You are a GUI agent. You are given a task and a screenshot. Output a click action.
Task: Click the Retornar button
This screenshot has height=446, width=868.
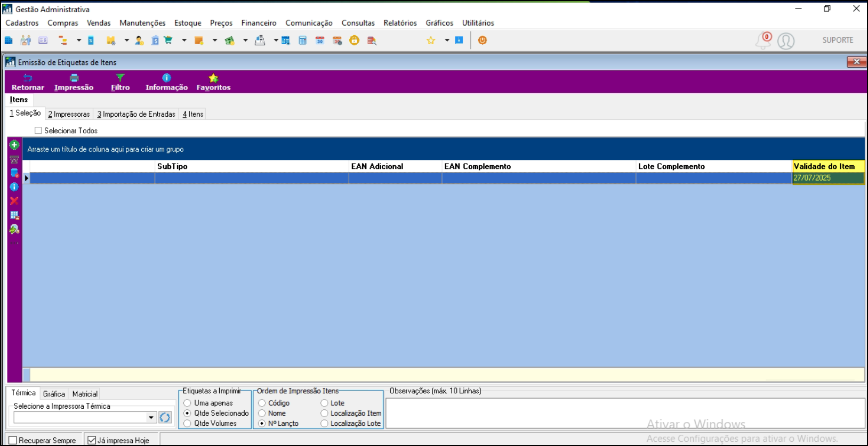tap(28, 83)
